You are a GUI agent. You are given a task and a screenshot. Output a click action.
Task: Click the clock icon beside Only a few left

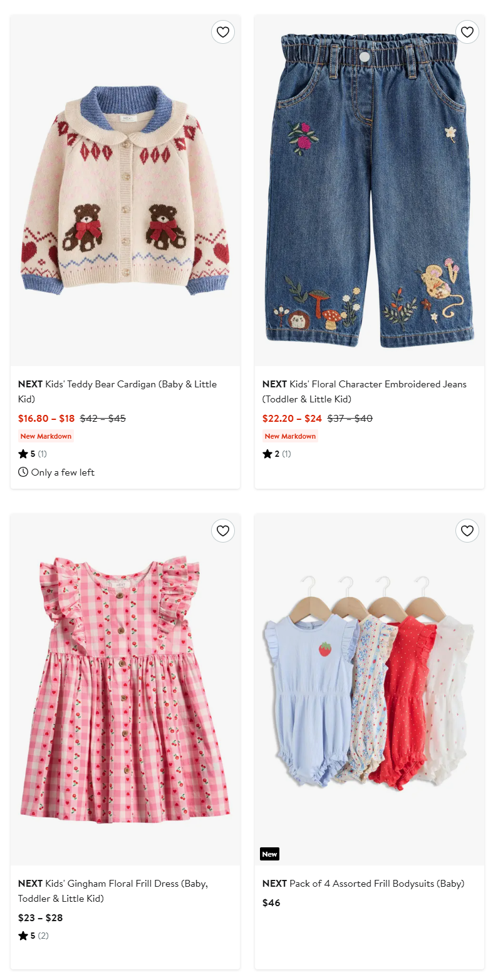tap(23, 472)
